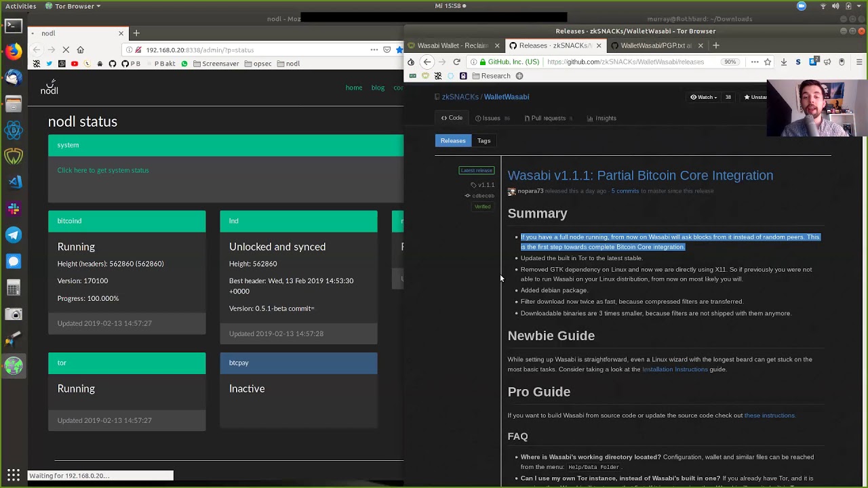Reload the GitHub releases page
This screenshot has height=488, width=868.
[x=456, y=62]
